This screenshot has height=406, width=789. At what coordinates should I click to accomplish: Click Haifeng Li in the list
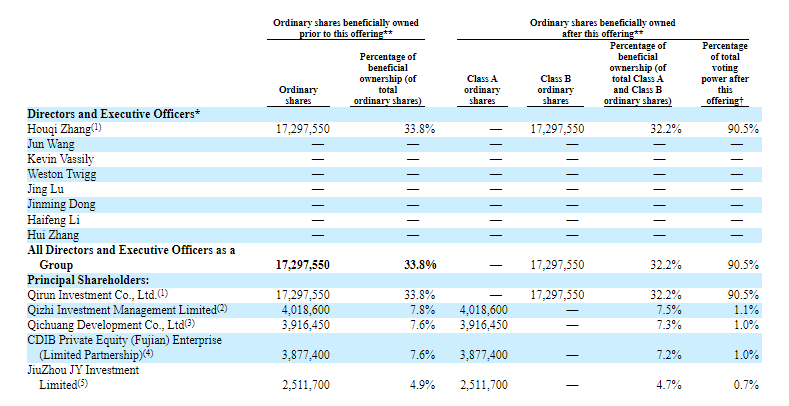pyautogui.click(x=53, y=220)
